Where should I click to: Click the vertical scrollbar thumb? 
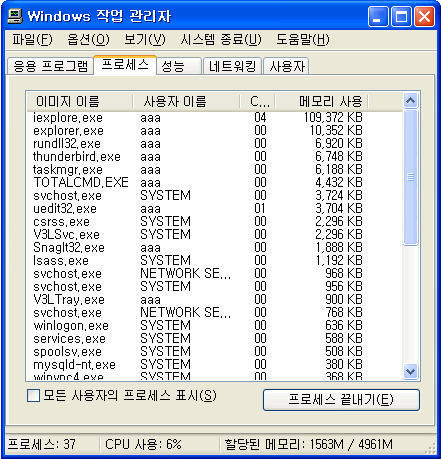pos(410,177)
